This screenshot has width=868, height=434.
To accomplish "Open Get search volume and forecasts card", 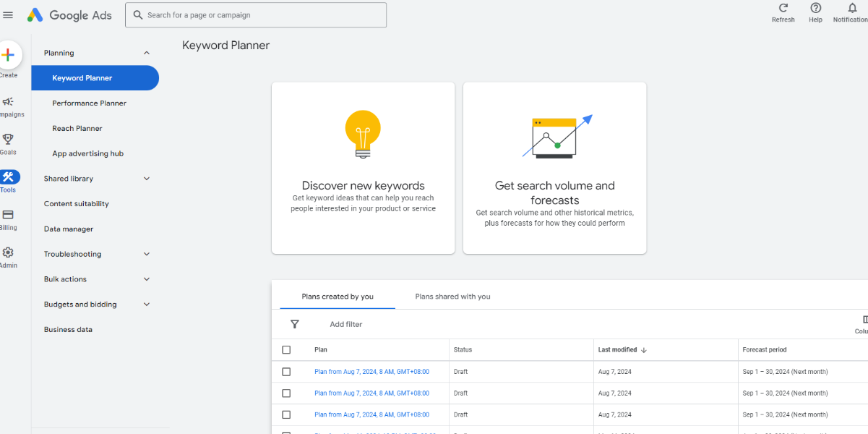I will tap(555, 168).
